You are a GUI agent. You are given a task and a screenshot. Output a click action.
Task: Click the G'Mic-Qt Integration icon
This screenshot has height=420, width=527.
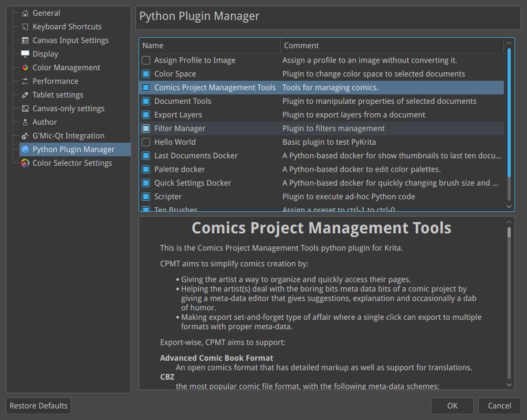[25, 136]
